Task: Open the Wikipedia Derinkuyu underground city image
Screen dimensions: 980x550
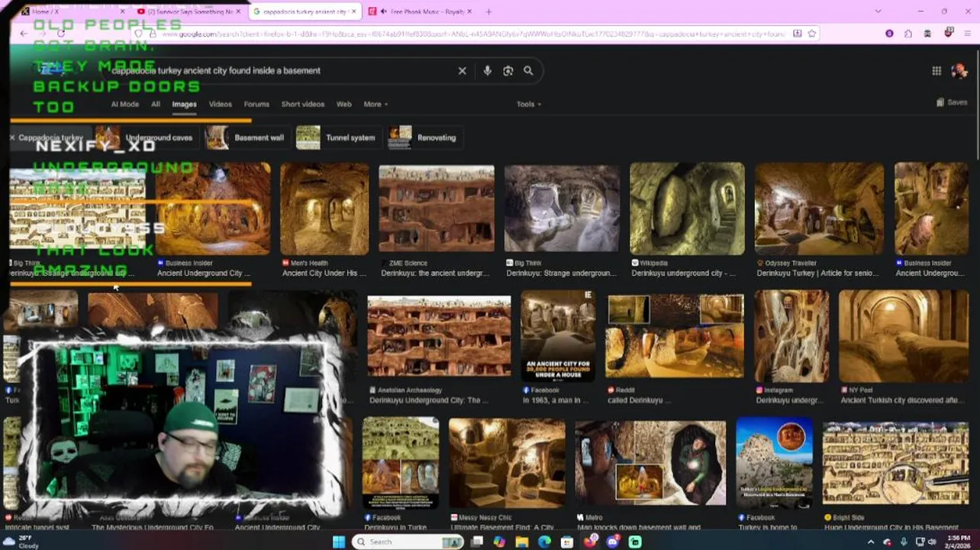Action: coord(687,209)
